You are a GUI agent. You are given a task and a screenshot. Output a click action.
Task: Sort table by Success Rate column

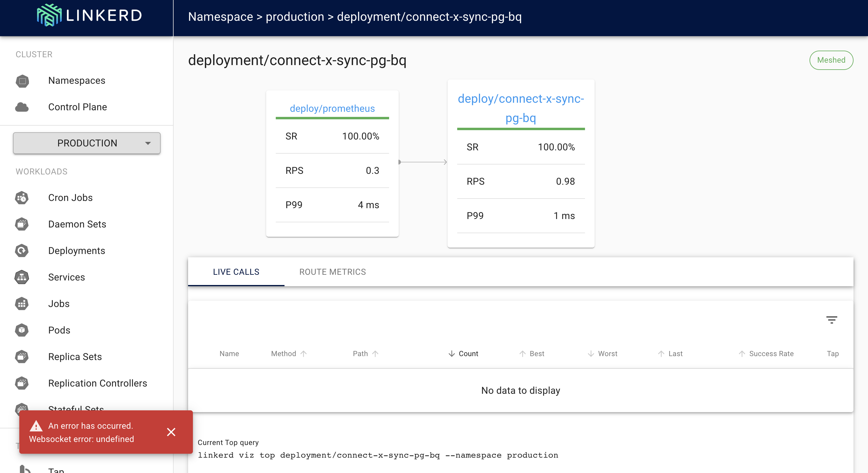766,354
